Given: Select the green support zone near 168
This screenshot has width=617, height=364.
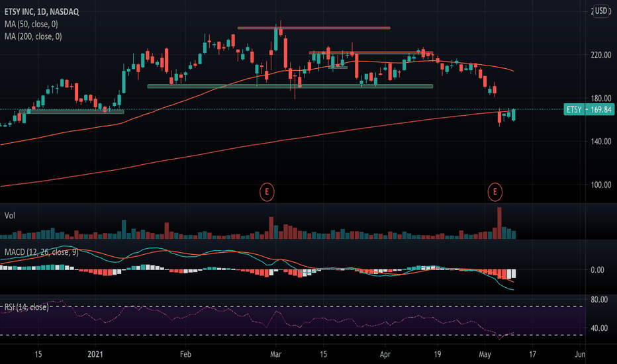Looking at the screenshot, I should coord(71,112).
